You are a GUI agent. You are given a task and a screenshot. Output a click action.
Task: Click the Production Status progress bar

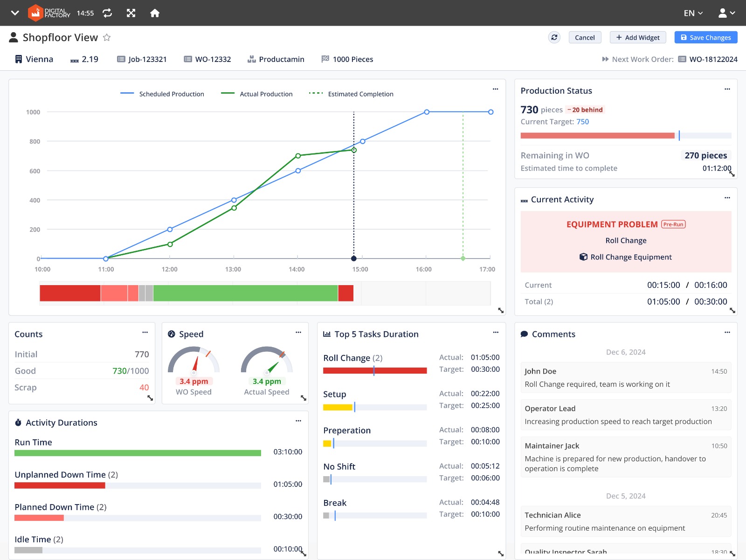tap(625, 136)
